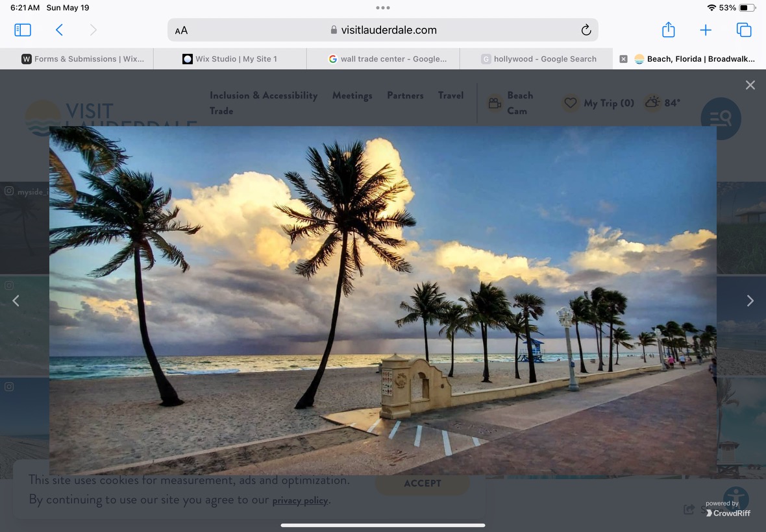Show the previous photo in lightbox
The image size is (766, 532).
(x=16, y=300)
